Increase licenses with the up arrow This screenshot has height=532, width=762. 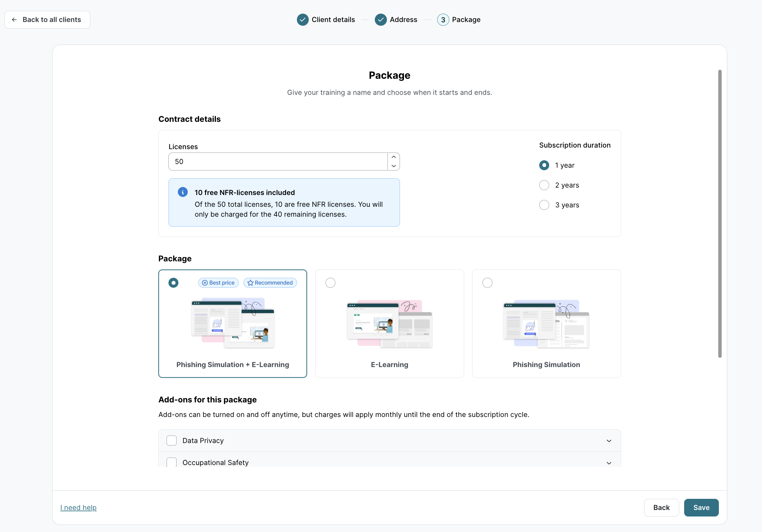pos(393,157)
